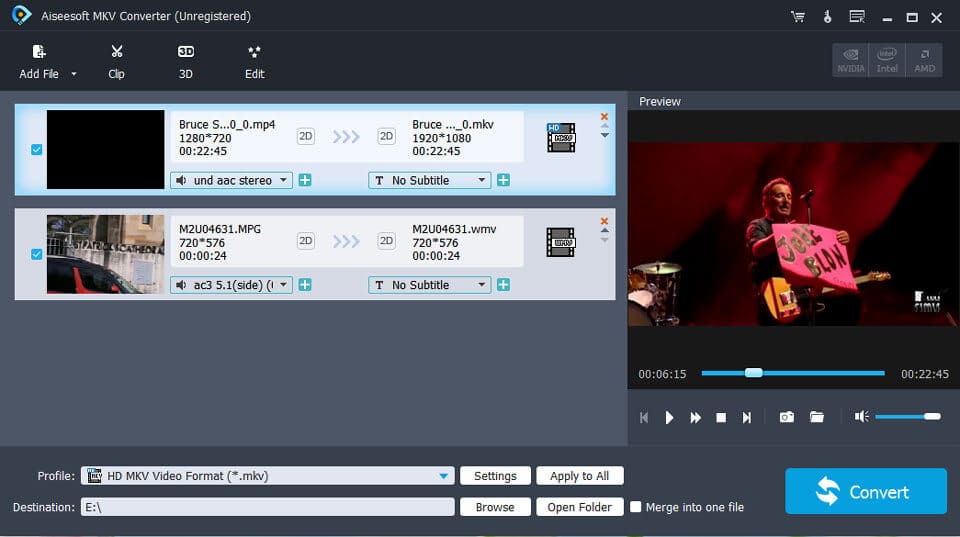
Task: Click the Open Folder button
Action: click(580, 507)
